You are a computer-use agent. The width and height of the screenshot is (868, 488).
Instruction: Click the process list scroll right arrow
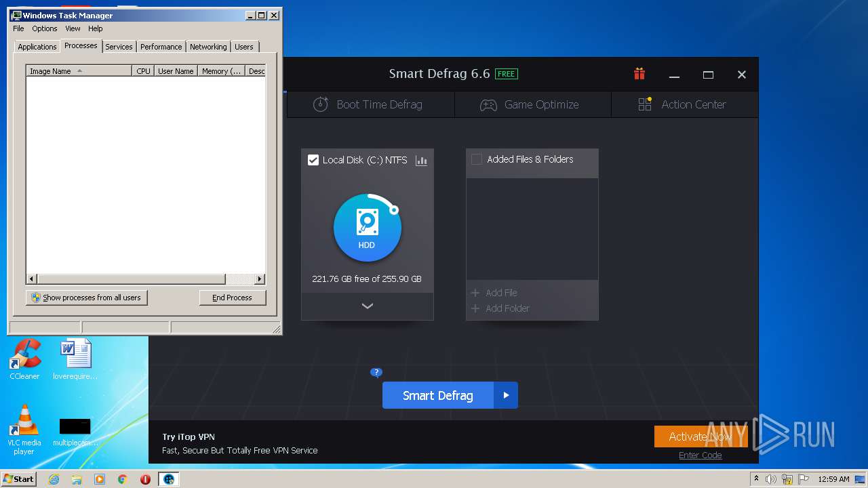point(260,279)
